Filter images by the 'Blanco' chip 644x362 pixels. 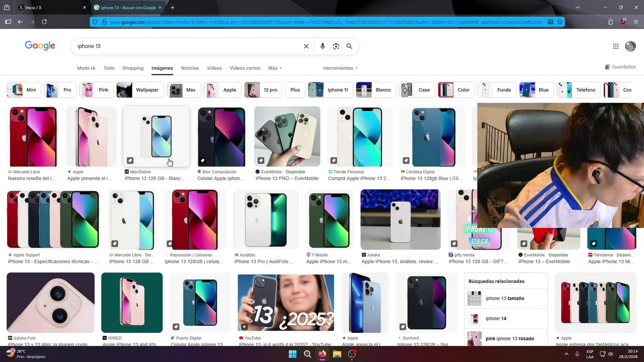point(375,90)
